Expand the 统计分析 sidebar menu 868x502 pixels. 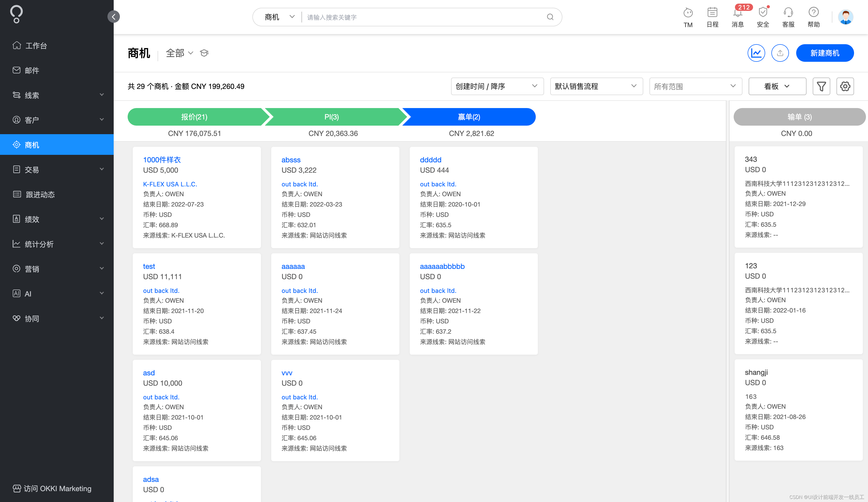(x=57, y=244)
